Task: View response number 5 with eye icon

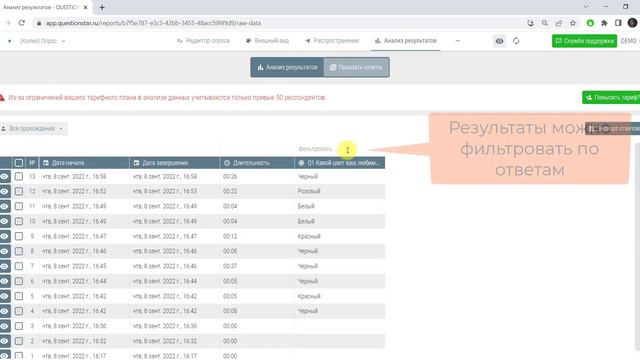Action: tap(4, 296)
